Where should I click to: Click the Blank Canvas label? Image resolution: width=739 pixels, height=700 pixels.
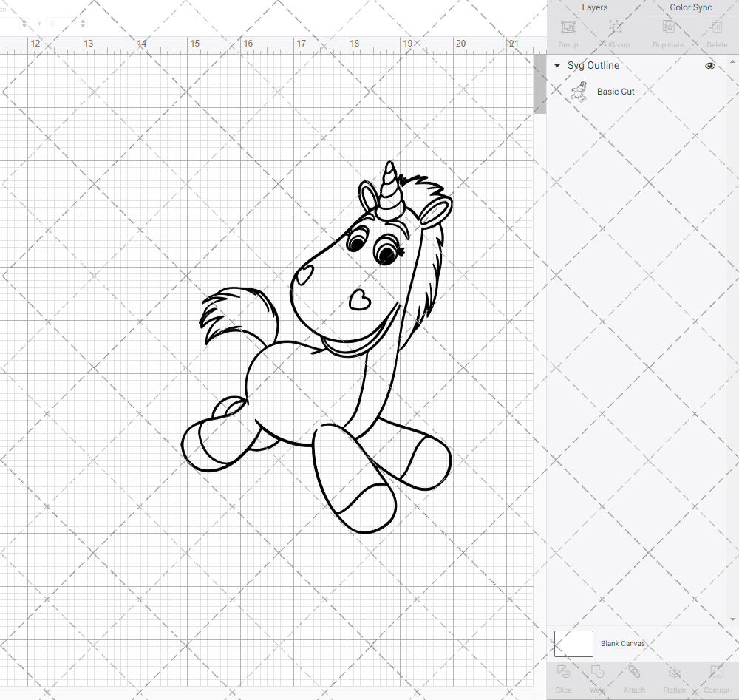point(622,643)
